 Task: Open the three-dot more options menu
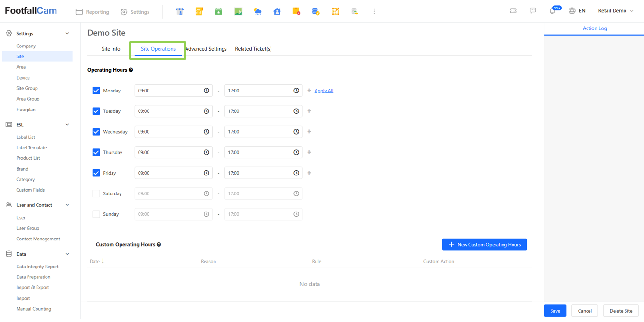click(374, 11)
